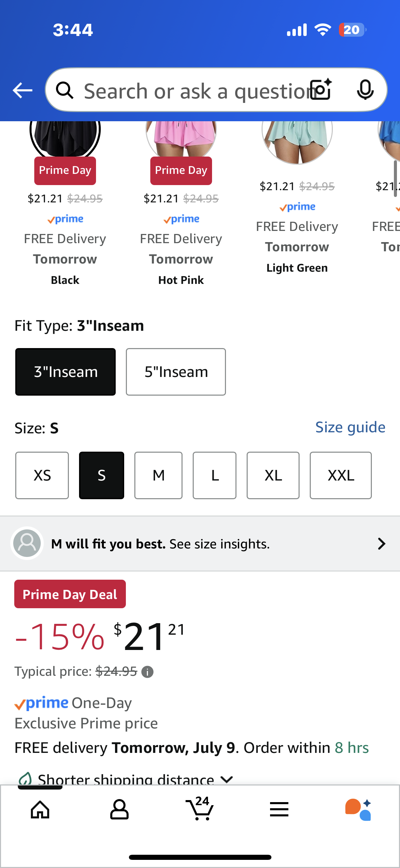Open size insights chevron row
This screenshot has height=868, width=400.
point(200,544)
